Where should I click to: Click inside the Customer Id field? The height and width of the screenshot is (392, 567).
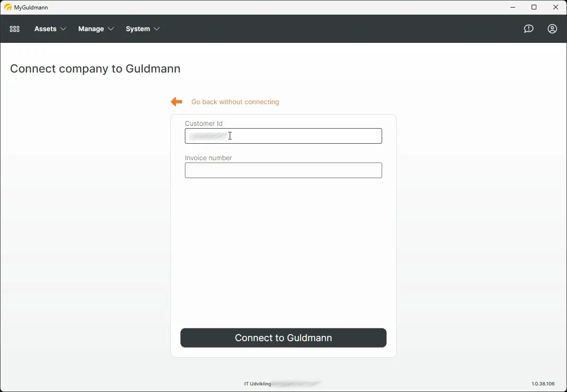tap(283, 136)
